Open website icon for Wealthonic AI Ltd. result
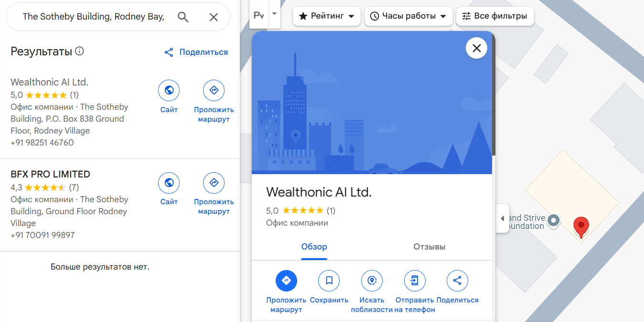The height and width of the screenshot is (322, 644). pos(169,90)
